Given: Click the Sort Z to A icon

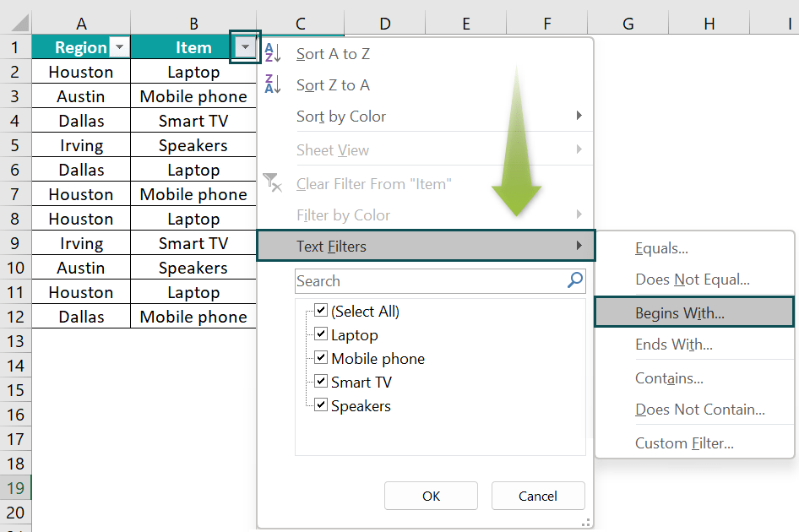Looking at the screenshot, I should pyautogui.click(x=272, y=84).
